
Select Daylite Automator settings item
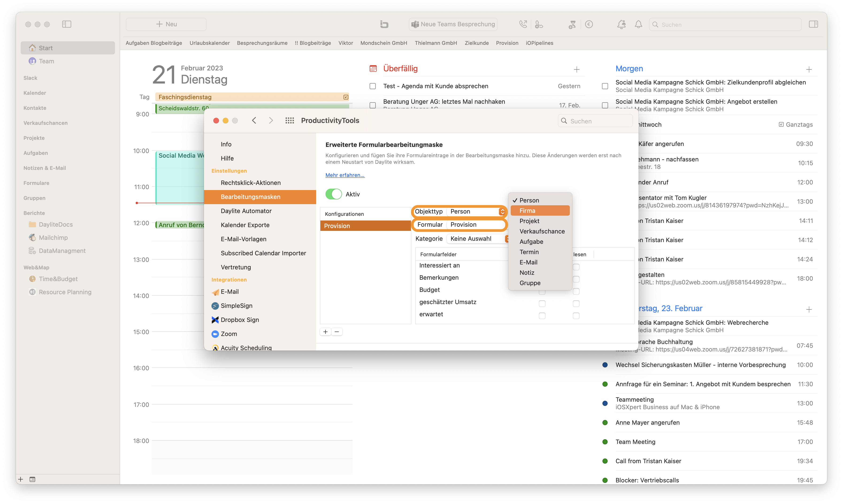[260, 211]
